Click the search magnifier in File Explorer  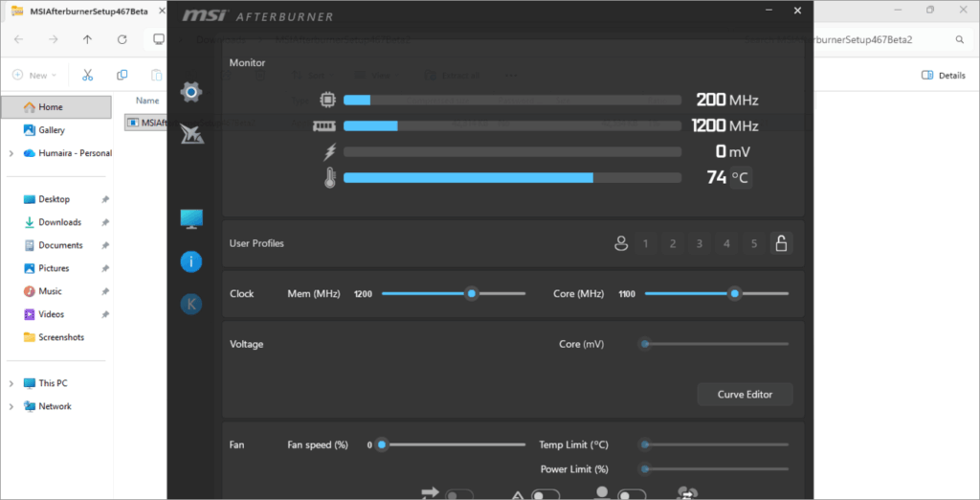[x=959, y=39]
